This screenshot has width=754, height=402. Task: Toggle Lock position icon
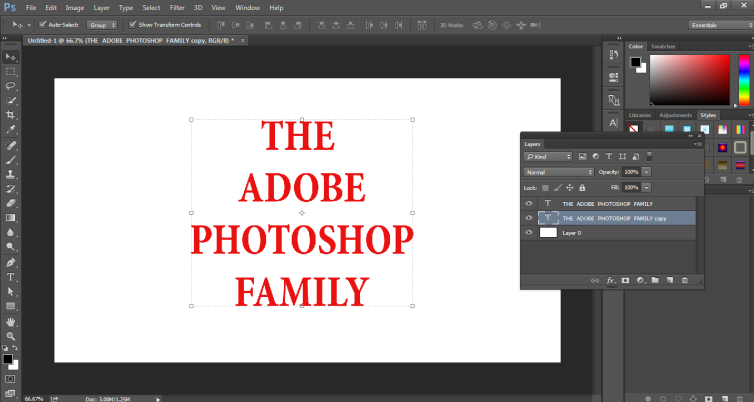570,188
